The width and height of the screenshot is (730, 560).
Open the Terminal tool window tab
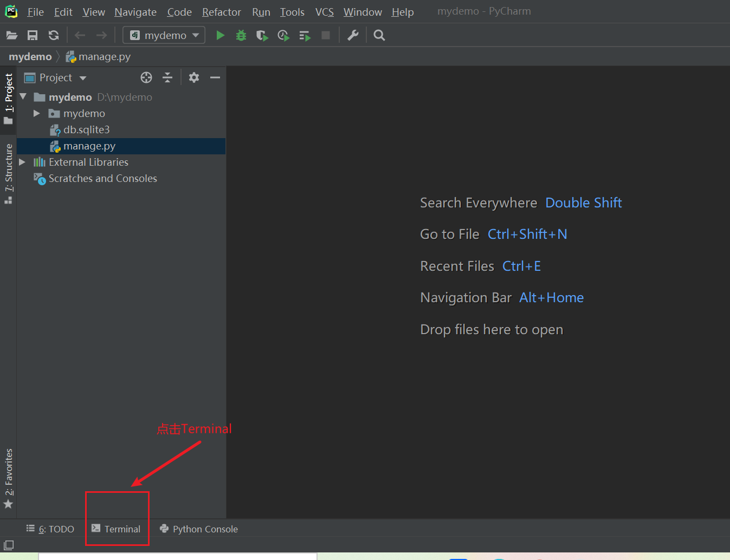click(117, 529)
